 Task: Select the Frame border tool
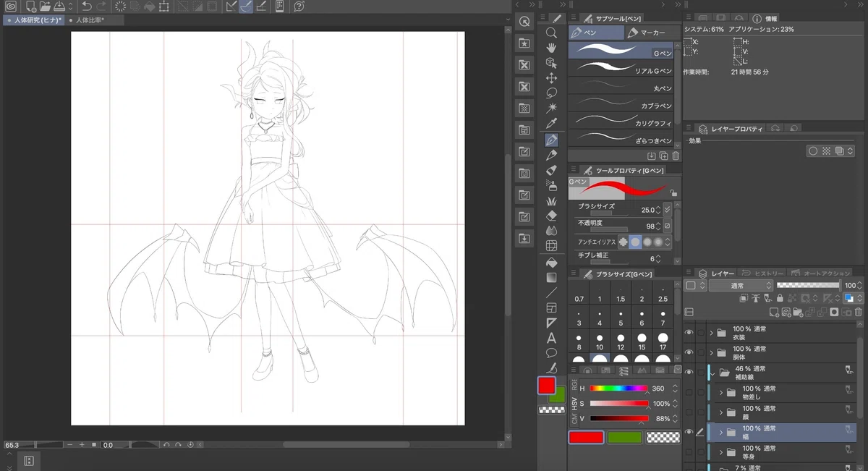[551, 307]
